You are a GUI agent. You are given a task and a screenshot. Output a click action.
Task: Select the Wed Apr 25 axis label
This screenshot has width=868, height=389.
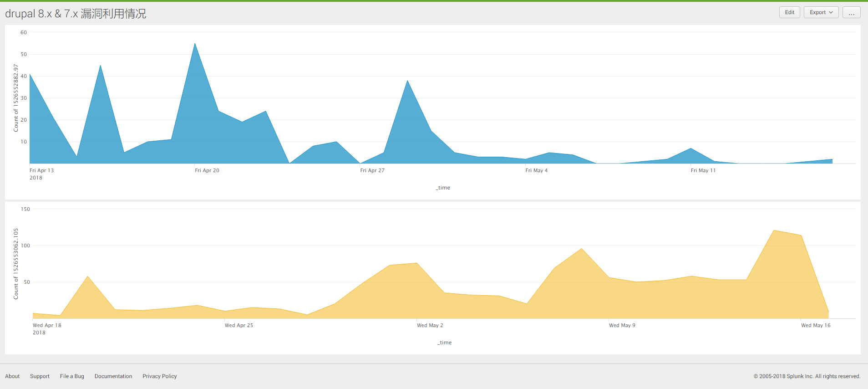[239, 325]
